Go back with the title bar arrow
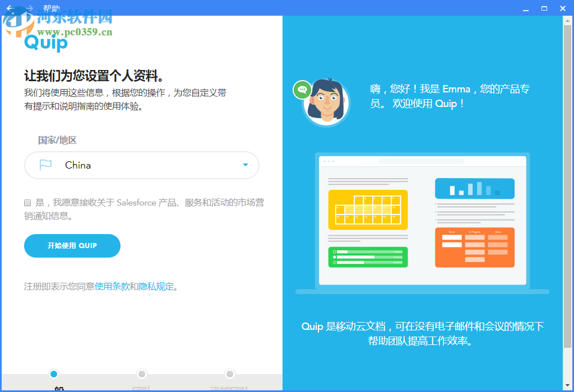Screen dimensions: 574x392 (x=10, y=8)
